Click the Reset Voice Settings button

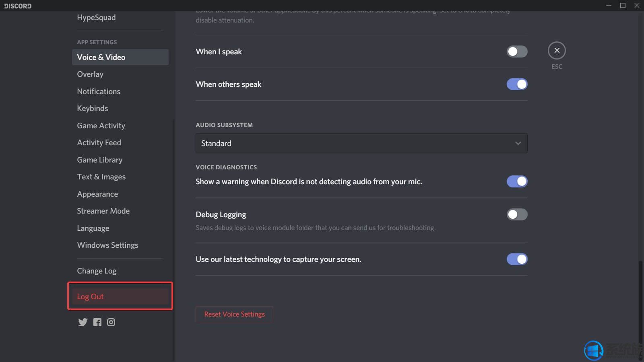(234, 314)
